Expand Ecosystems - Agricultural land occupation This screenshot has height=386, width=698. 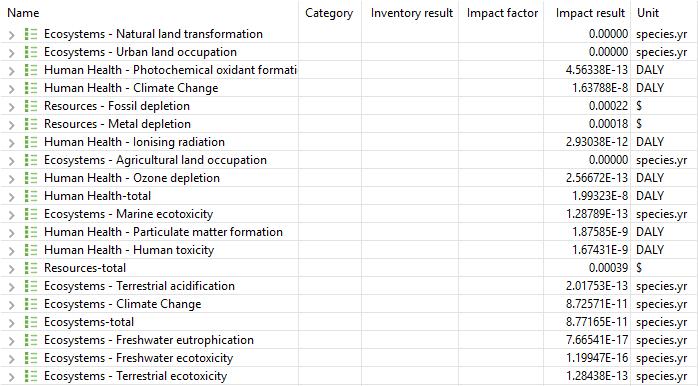click(x=12, y=161)
